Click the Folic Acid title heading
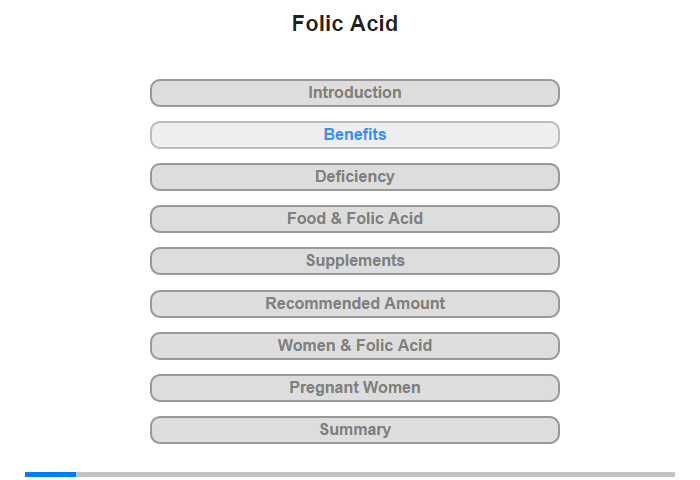The width and height of the screenshot is (700, 480). pos(345,24)
